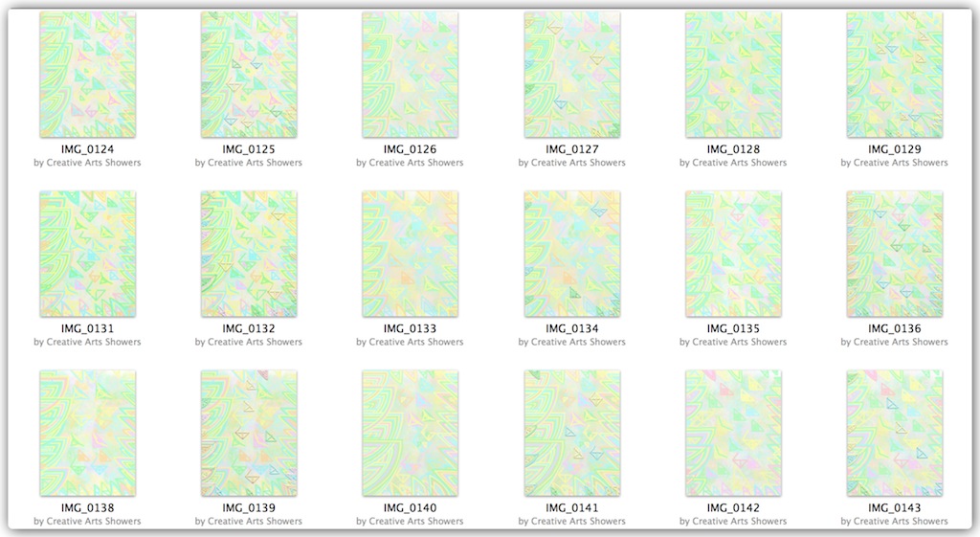This screenshot has height=537, width=980.
Task: Click the IMG_0135 file name label
Action: pos(733,329)
